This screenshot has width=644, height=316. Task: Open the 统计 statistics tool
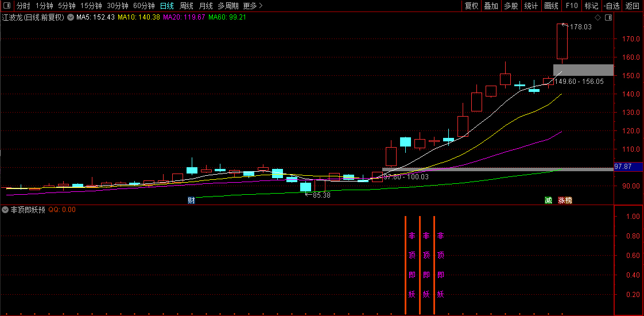(531, 6)
